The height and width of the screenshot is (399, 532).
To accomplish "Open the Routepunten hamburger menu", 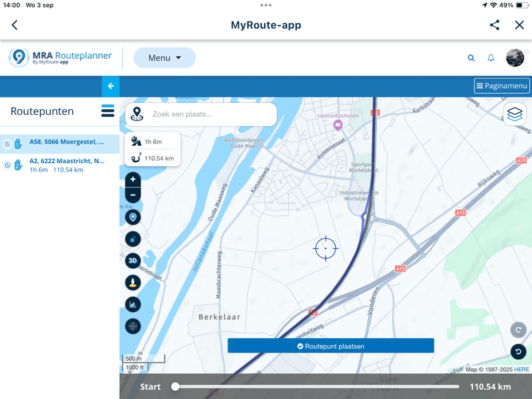I will (108, 111).
